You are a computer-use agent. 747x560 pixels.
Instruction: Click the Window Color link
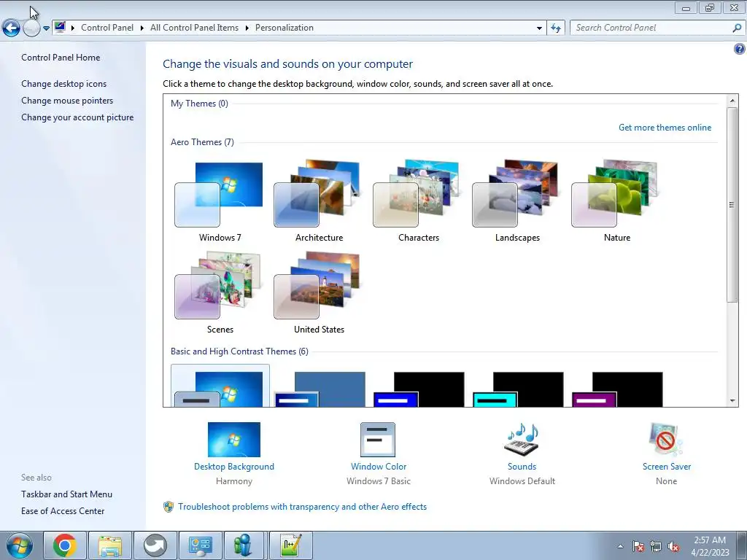379,467
